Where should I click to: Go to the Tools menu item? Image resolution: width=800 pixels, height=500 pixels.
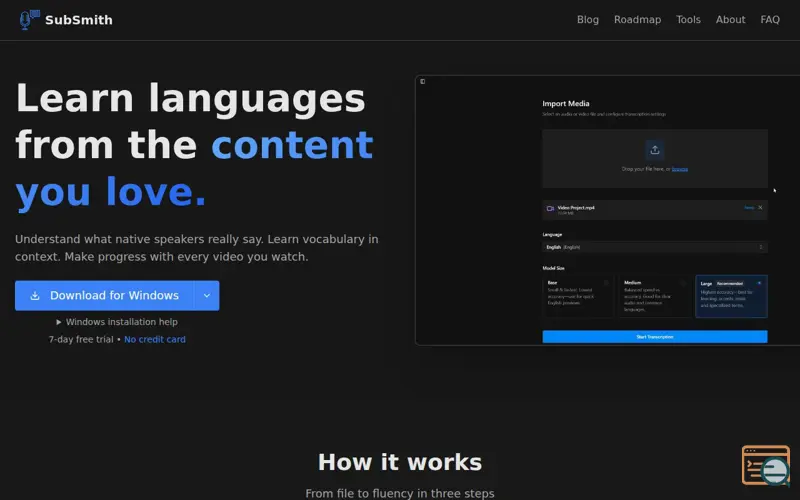point(688,19)
